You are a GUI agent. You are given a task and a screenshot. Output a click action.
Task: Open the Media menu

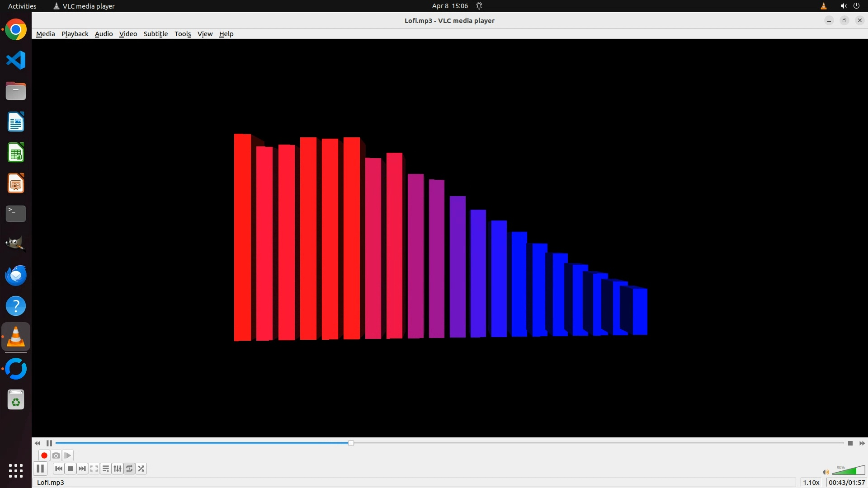pos(45,34)
